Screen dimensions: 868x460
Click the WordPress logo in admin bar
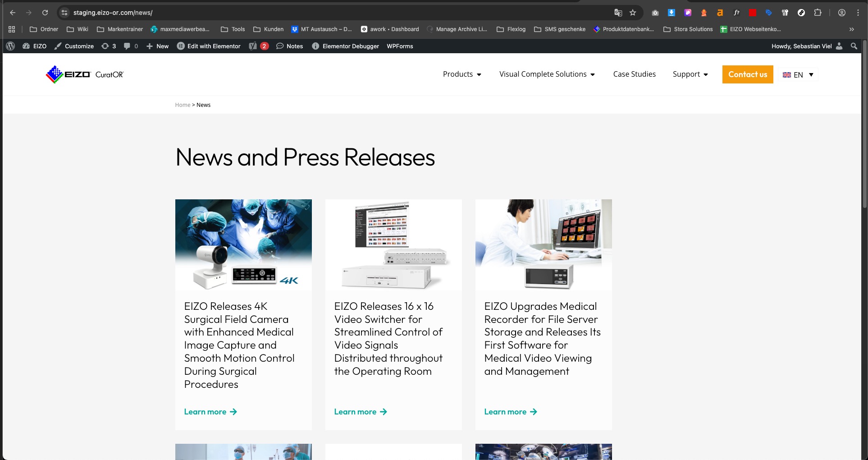coord(10,46)
